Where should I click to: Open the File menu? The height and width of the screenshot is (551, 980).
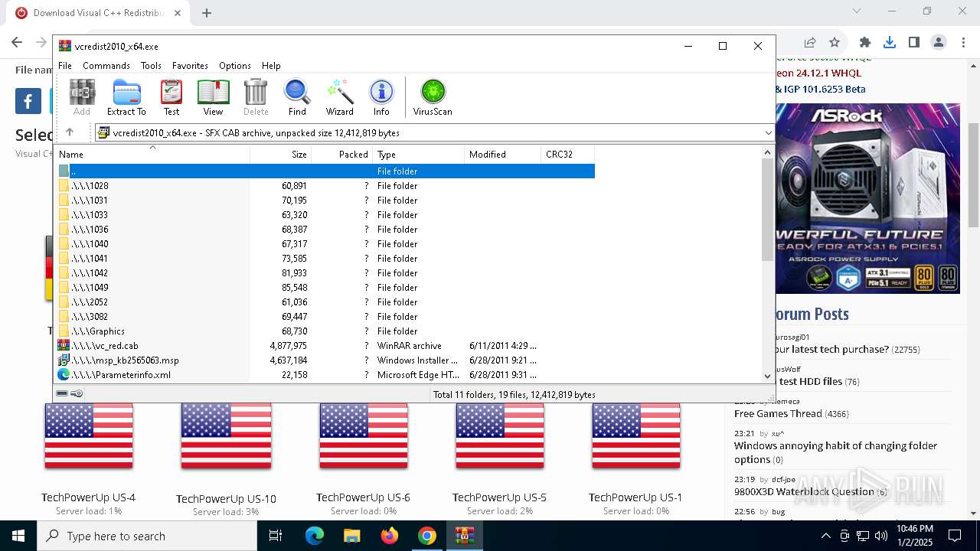[65, 66]
